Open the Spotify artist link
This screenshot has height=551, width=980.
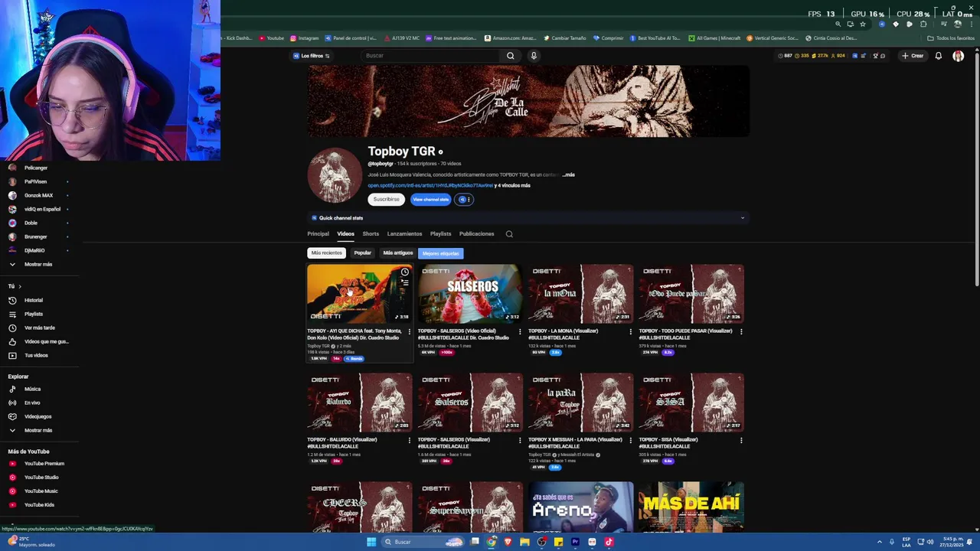[430, 185]
